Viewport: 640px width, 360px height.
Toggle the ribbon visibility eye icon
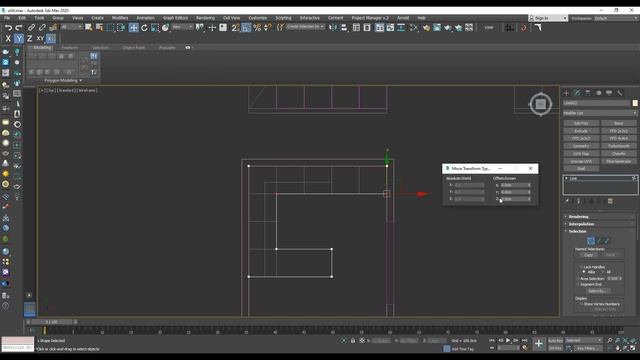(x=188, y=47)
